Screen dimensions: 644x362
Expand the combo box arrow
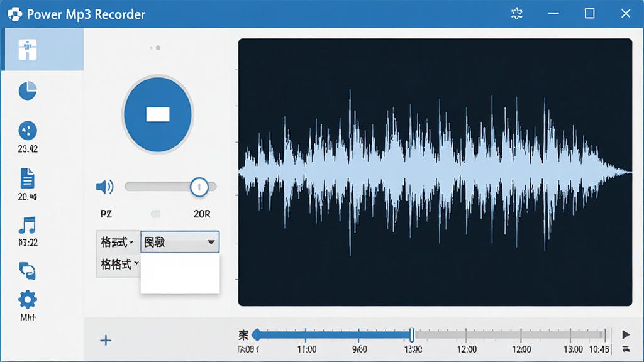(x=211, y=242)
